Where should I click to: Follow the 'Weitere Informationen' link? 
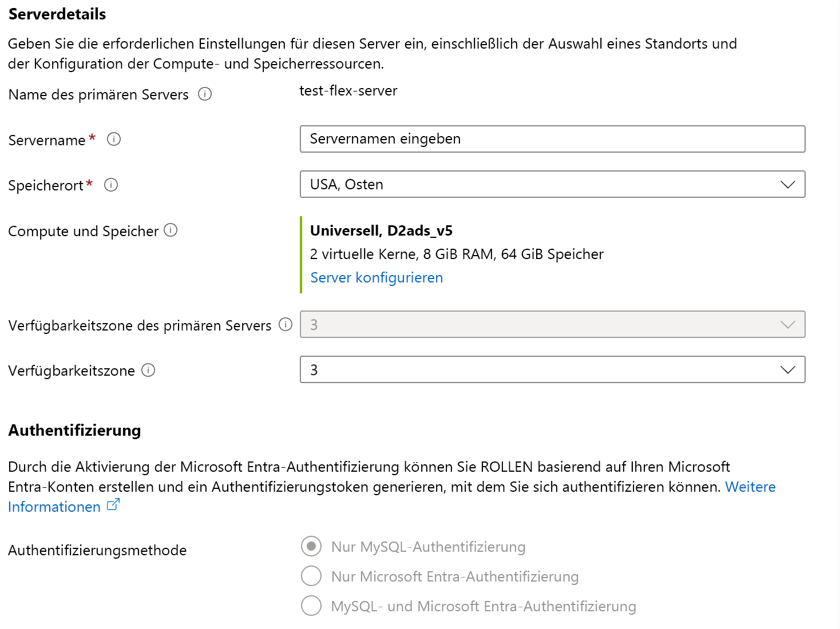[x=751, y=487]
